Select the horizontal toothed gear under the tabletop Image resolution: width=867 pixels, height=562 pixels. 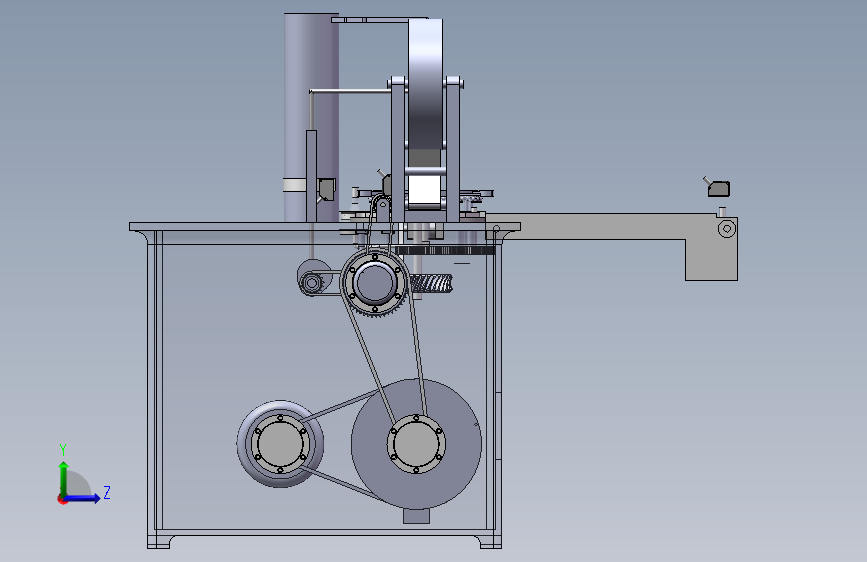pyautogui.click(x=445, y=251)
